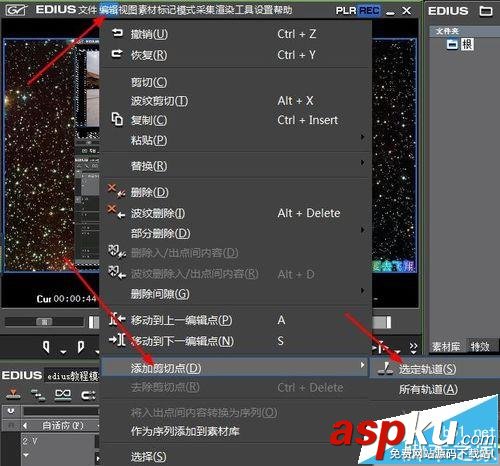Click the Cur timecode display

coord(67,298)
